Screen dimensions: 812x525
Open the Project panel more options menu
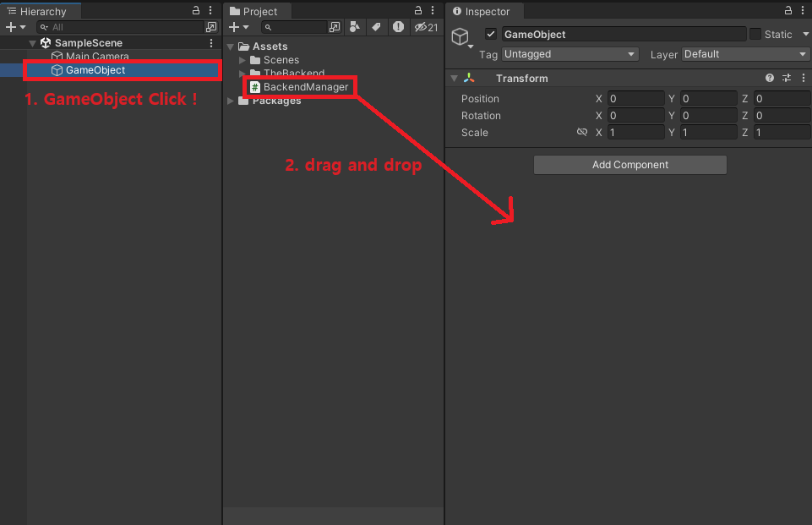click(x=433, y=10)
